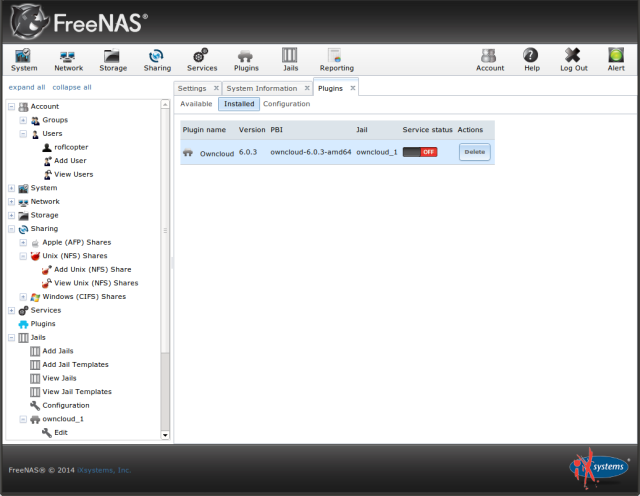Image resolution: width=640 pixels, height=496 pixels.
Task: Open the Available plugins sub-tab
Action: pos(196,104)
